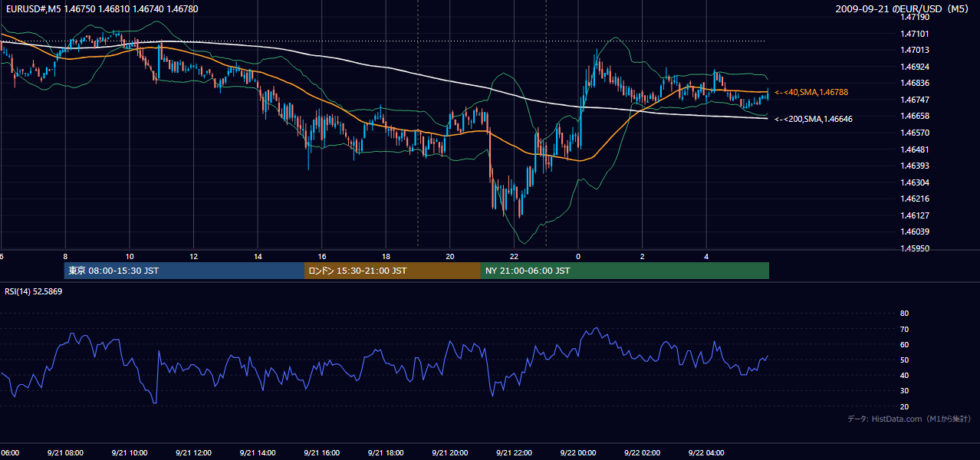The width and height of the screenshot is (980, 460).
Task: Click hour 12 on upper chart axis
Action: click(193, 257)
